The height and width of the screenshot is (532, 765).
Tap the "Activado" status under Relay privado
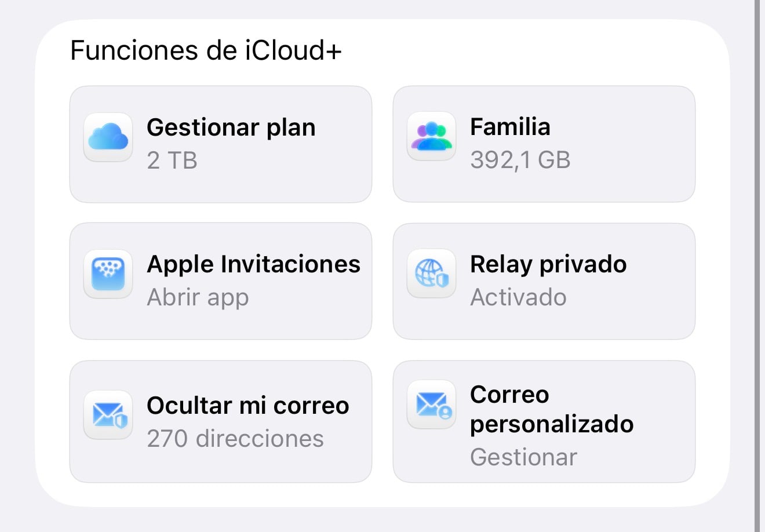click(x=518, y=297)
